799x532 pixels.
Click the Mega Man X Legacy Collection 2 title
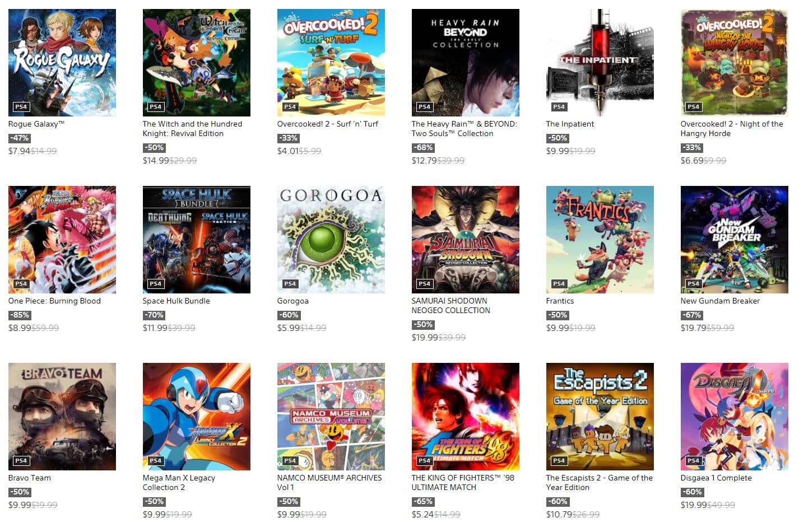click(179, 483)
